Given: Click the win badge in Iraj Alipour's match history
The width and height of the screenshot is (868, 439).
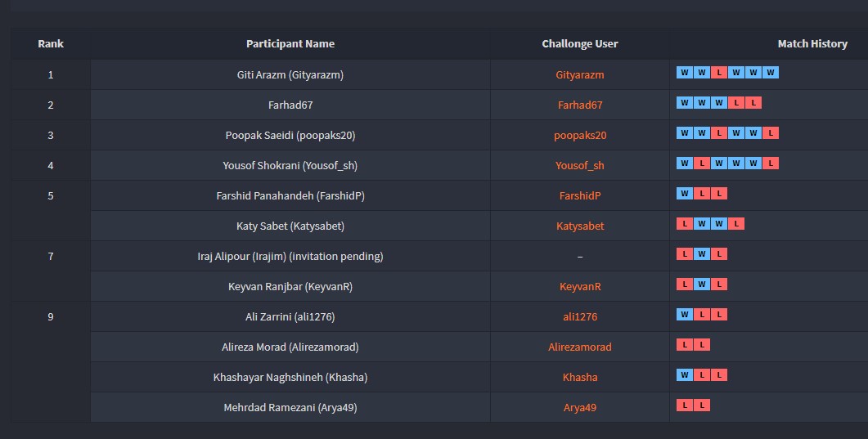Looking at the screenshot, I should tap(701, 254).
